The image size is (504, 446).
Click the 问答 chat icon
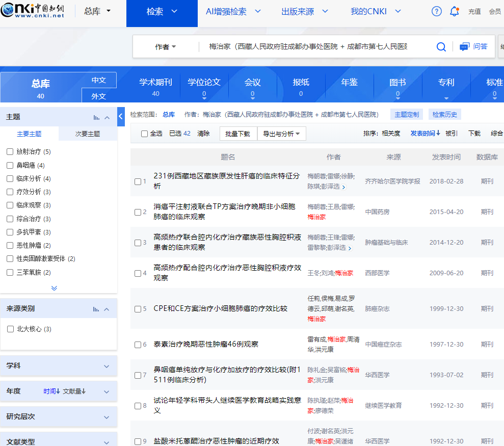click(x=464, y=47)
